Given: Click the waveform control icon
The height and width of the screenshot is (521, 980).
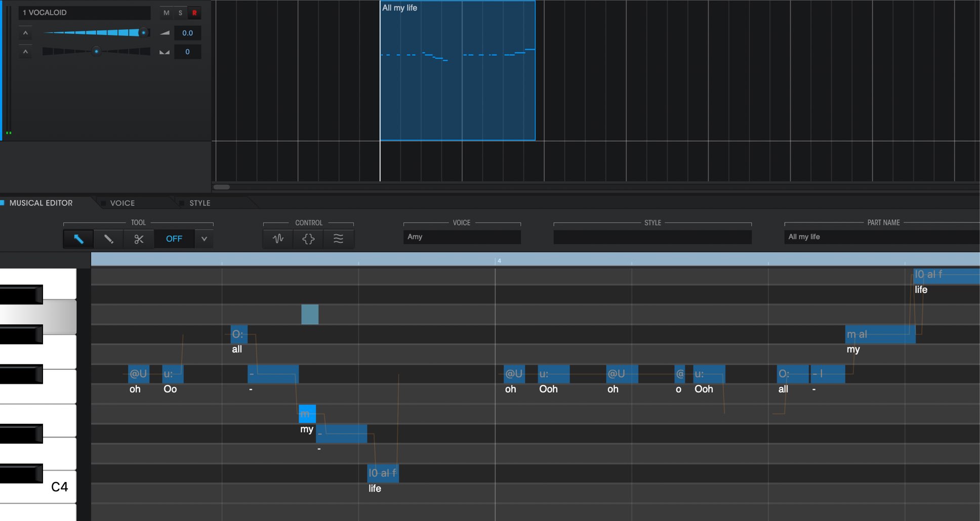Looking at the screenshot, I should [x=278, y=239].
